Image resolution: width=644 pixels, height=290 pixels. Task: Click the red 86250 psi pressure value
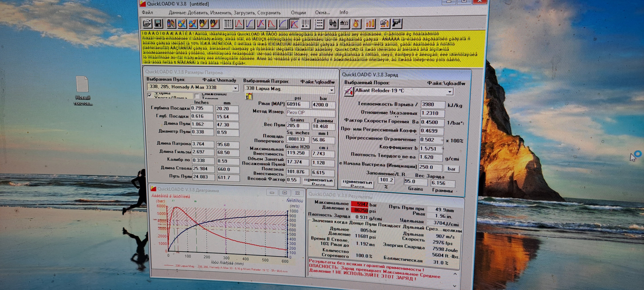click(x=359, y=210)
